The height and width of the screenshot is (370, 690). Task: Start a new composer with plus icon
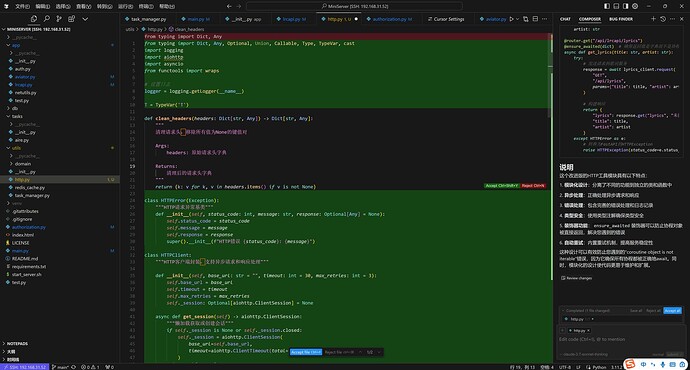pos(653,19)
